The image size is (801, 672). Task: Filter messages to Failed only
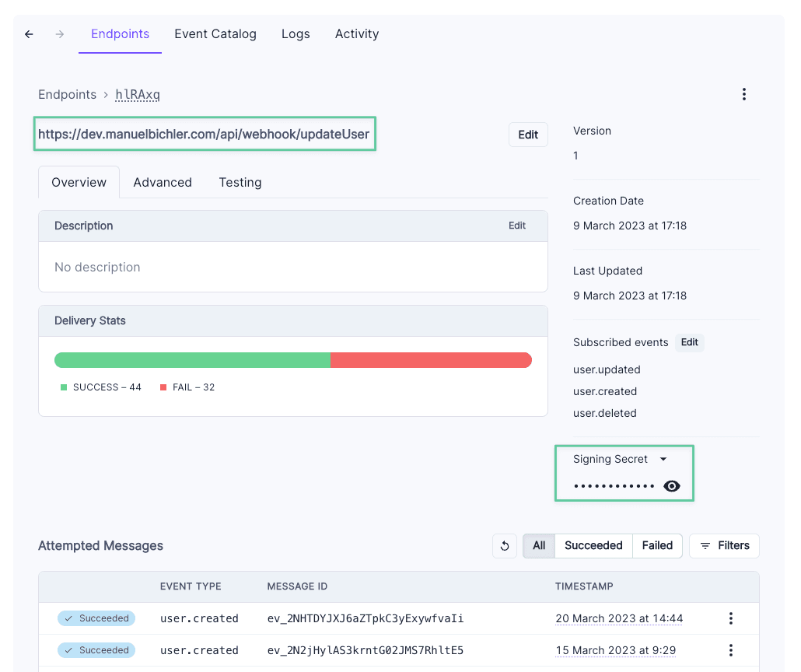coord(657,546)
